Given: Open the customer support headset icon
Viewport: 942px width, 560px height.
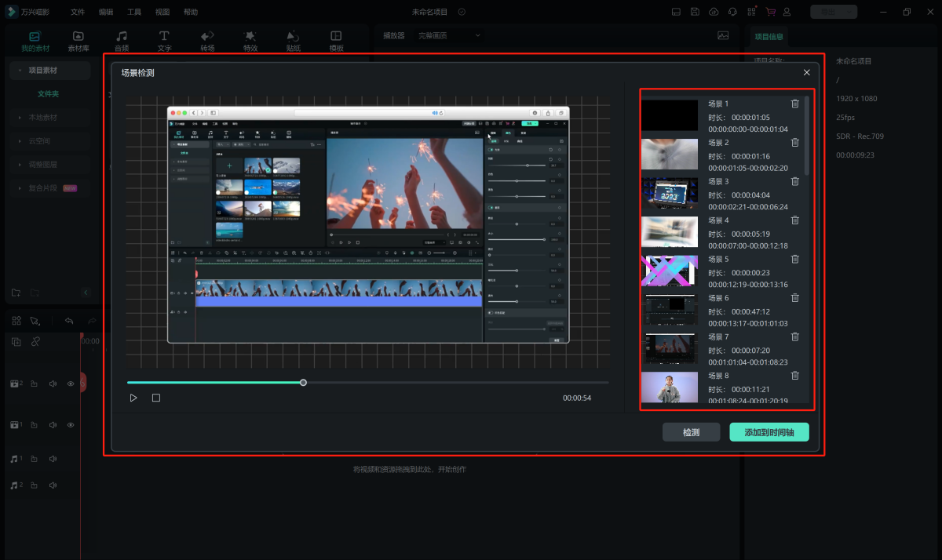Looking at the screenshot, I should pyautogui.click(x=732, y=12).
